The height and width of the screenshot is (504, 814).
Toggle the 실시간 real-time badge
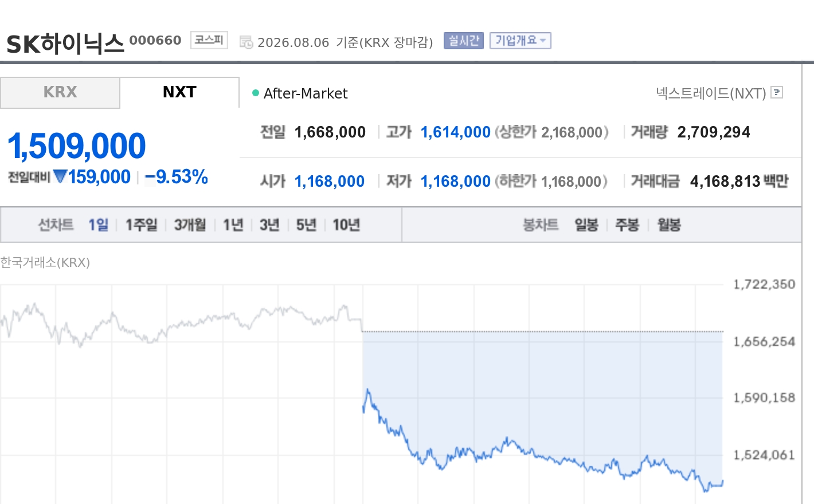(x=464, y=41)
